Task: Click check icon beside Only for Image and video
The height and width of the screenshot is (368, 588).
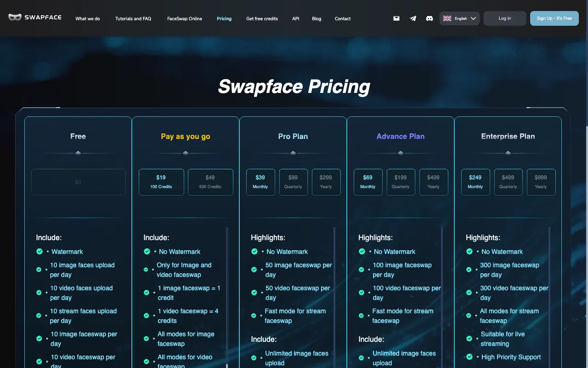Action: point(147,270)
